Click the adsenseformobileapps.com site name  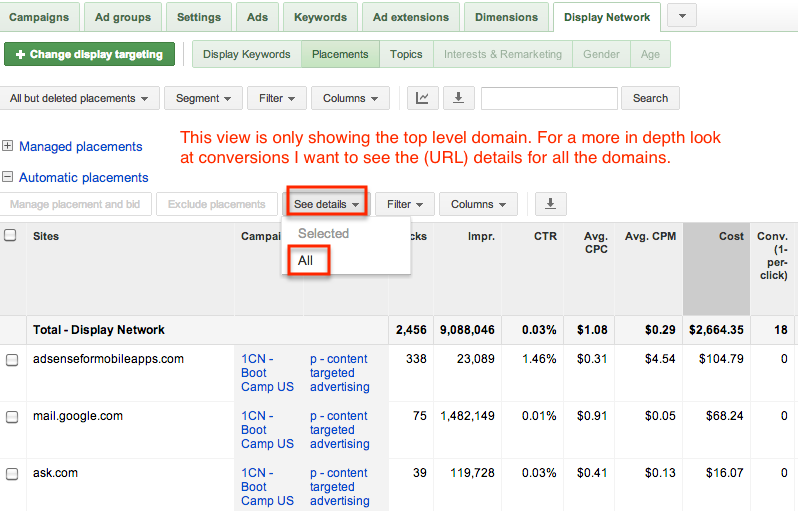tap(108, 359)
